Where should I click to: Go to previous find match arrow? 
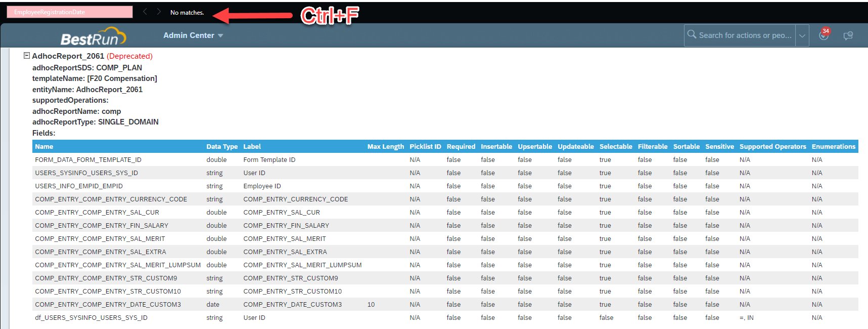point(145,12)
